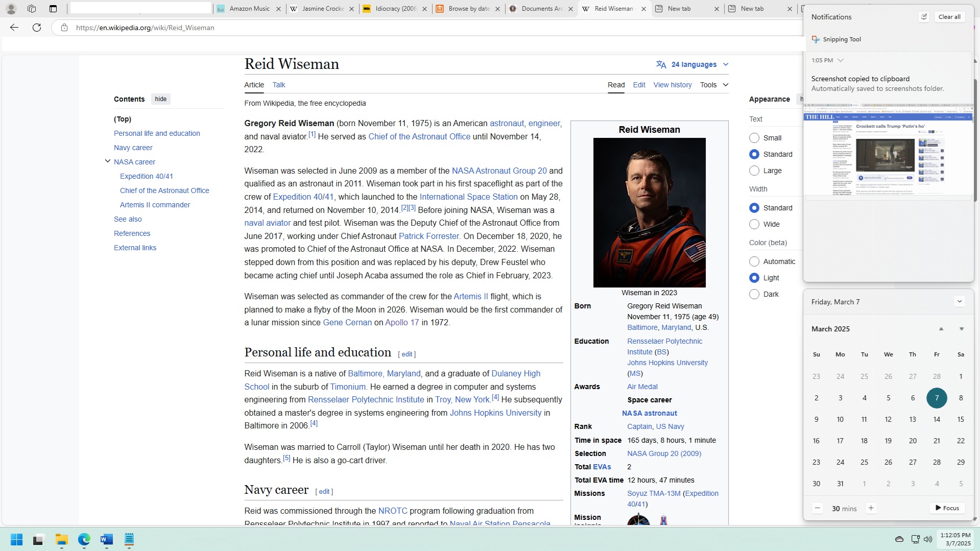Open the browser profile icon
The width and height of the screenshot is (980, 551).
(11, 9)
